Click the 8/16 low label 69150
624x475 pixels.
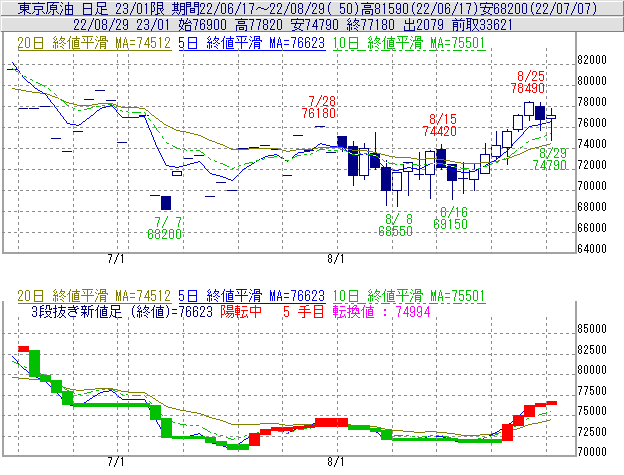pos(452,225)
